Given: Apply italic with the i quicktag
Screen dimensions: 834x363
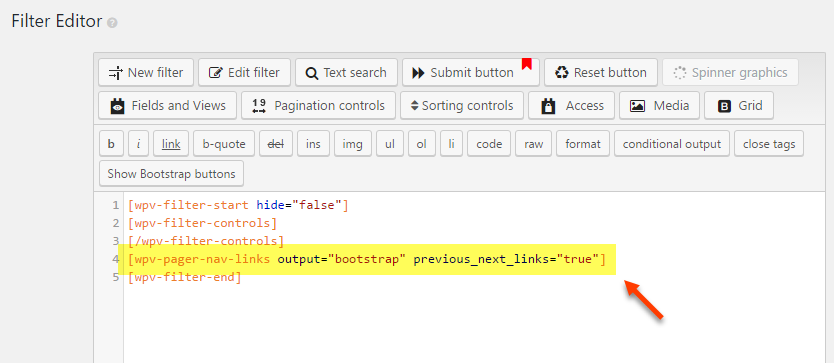Looking at the screenshot, I should click(x=138, y=144).
